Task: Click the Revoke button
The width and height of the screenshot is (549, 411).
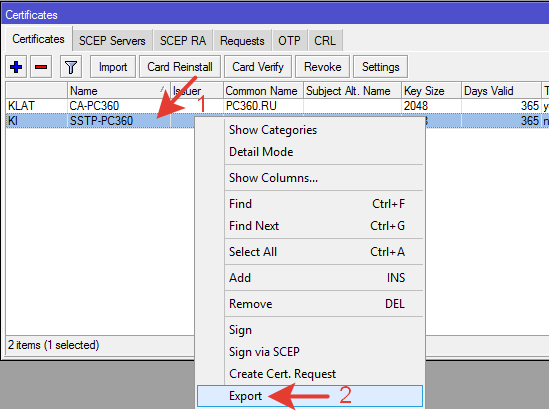Action: point(322,67)
